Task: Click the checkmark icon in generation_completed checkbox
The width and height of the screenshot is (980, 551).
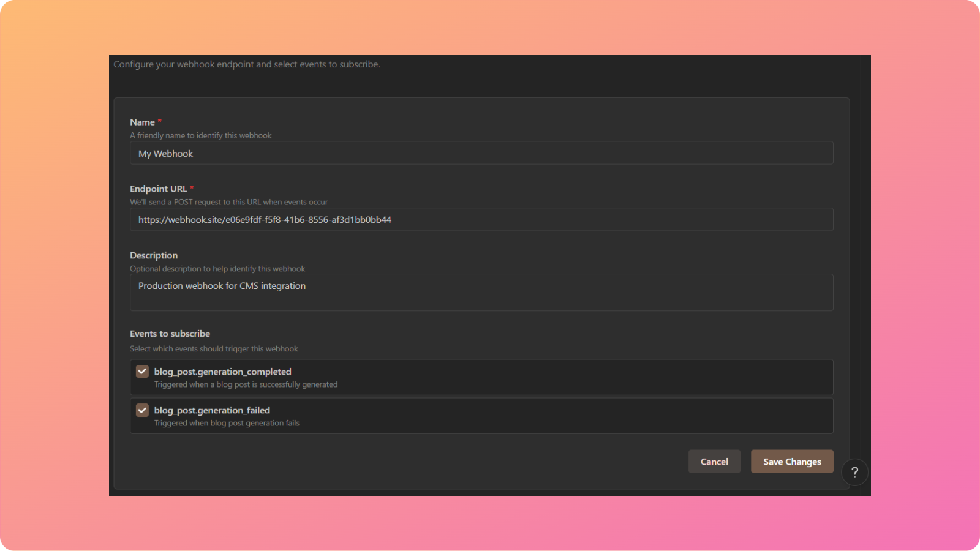Action: pos(141,371)
